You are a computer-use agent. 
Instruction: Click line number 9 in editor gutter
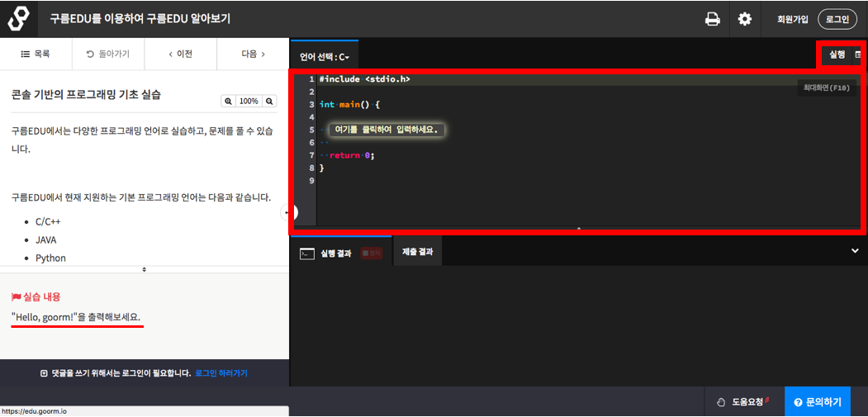pyautogui.click(x=311, y=181)
